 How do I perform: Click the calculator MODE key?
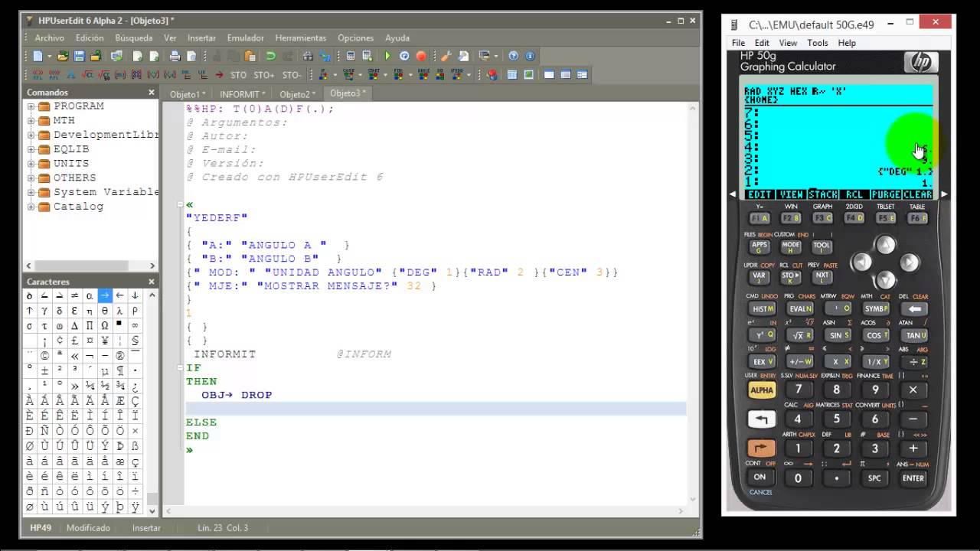pyautogui.click(x=791, y=246)
